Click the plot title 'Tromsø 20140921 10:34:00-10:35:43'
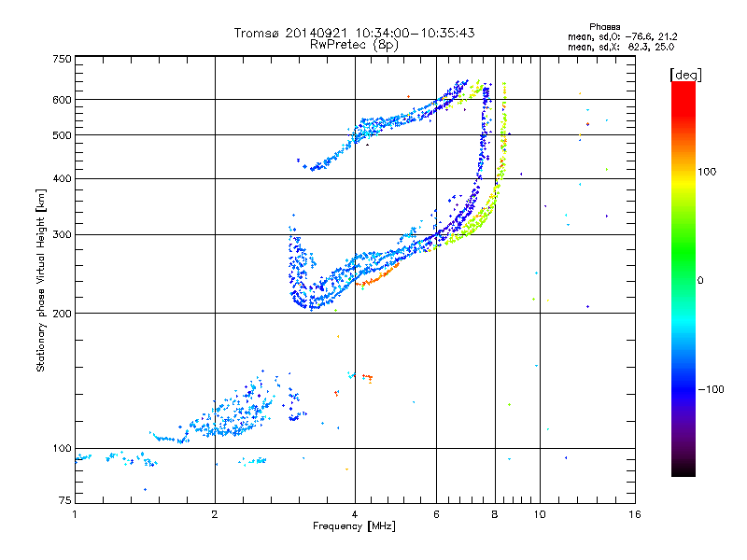Screen dimensions: 747x560 point(354,33)
